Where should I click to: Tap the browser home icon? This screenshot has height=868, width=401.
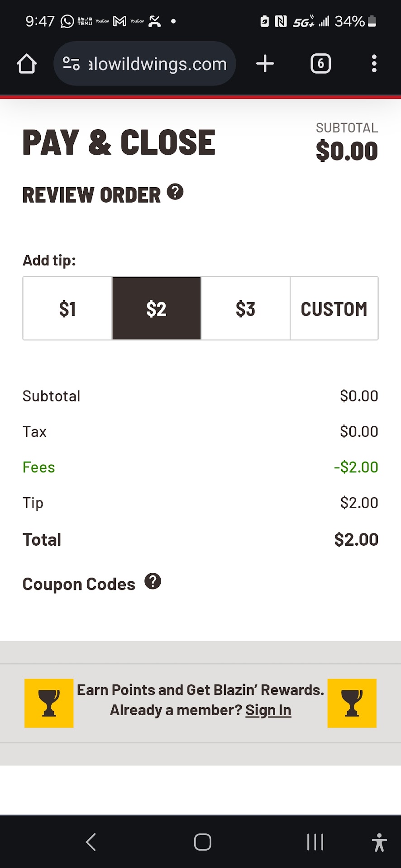tap(27, 64)
